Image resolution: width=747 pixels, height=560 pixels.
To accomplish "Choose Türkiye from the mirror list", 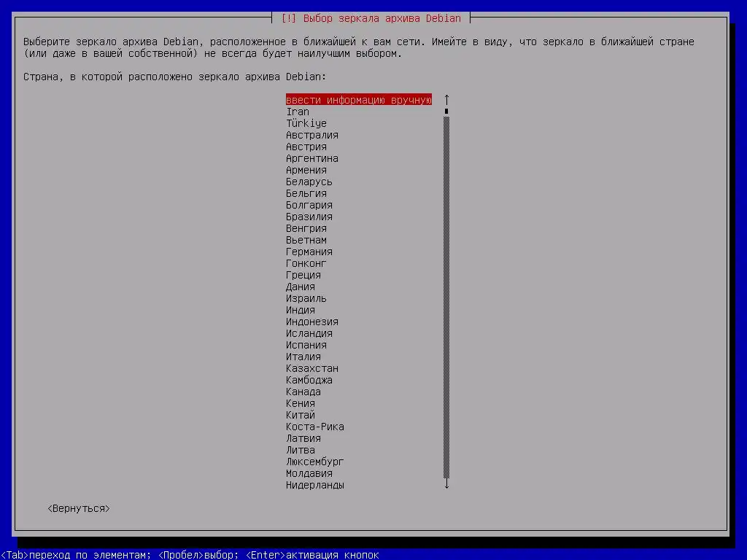I will pyautogui.click(x=306, y=123).
